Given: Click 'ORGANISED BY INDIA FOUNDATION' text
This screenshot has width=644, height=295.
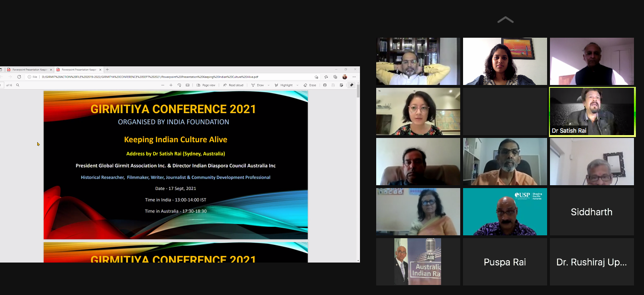Looking at the screenshot, I should click(x=174, y=122).
